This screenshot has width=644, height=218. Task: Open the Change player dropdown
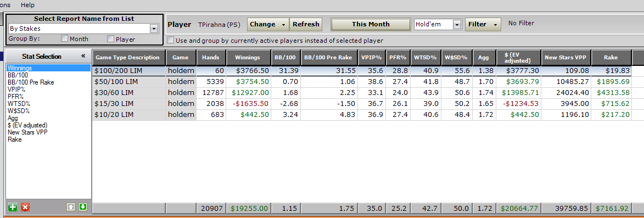[268, 24]
